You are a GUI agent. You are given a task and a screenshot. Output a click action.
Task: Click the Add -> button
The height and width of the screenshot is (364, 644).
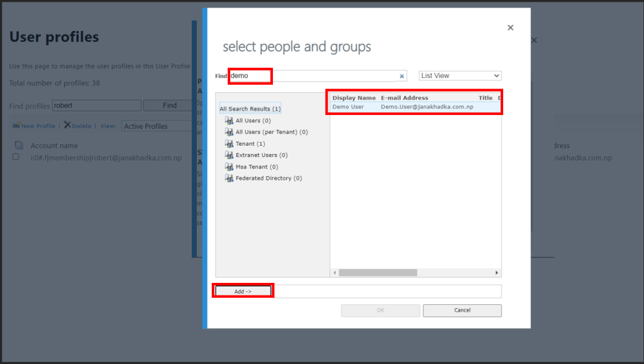(243, 291)
